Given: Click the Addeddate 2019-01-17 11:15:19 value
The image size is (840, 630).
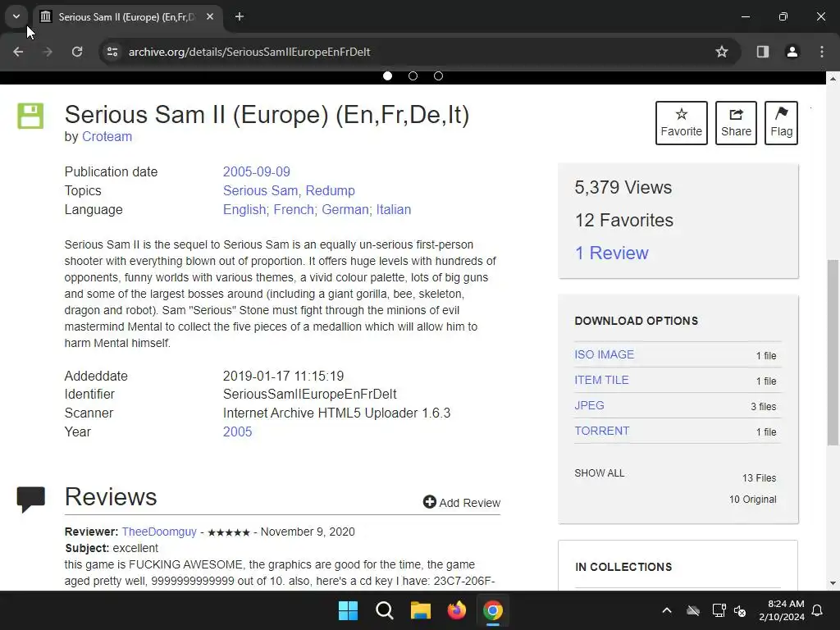Looking at the screenshot, I should (x=283, y=376).
